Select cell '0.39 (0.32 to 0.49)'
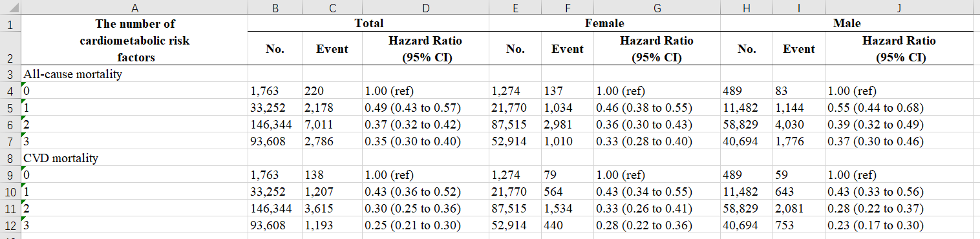The width and height of the screenshot is (980, 239). coord(899,124)
